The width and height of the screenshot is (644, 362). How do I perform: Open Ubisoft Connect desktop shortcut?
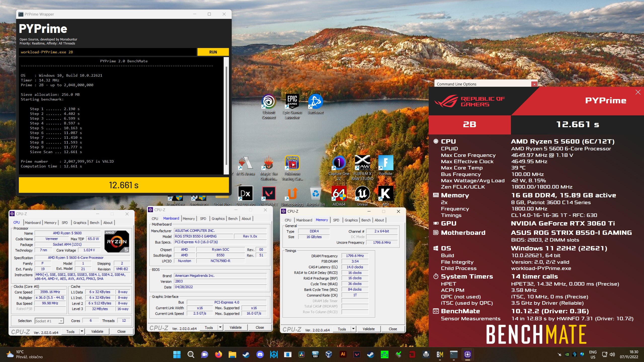[x=269, y=106]
